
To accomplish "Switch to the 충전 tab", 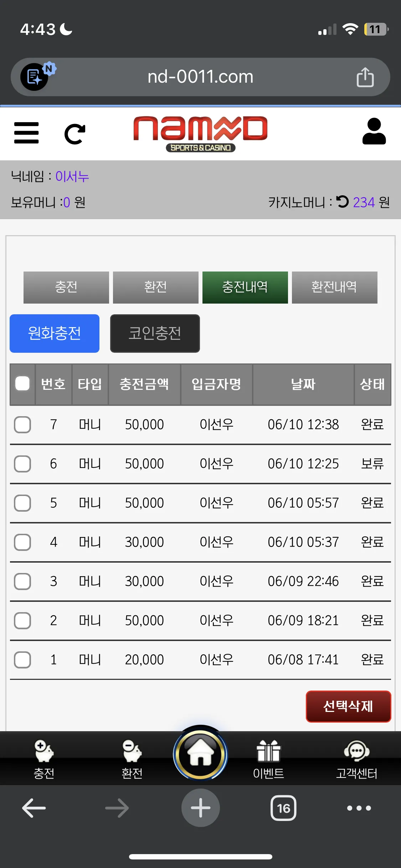I will pyautogui.click(x=66, y=287).
